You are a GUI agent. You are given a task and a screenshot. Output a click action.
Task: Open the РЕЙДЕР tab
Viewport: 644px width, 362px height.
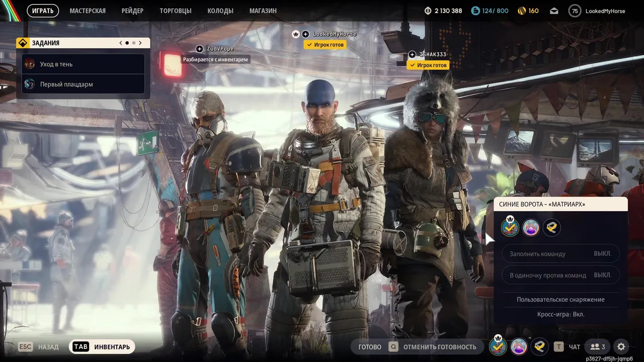(x=132, y=11)
